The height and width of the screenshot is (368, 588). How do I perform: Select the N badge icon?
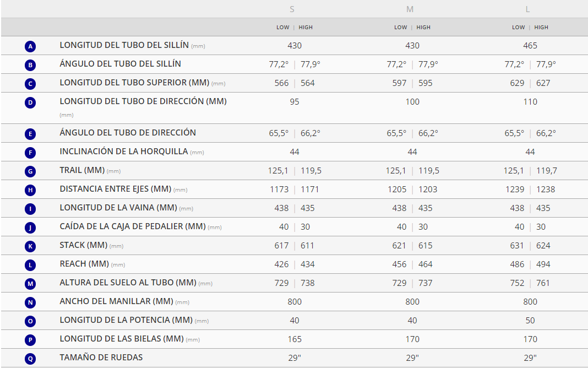pos(30,302)
